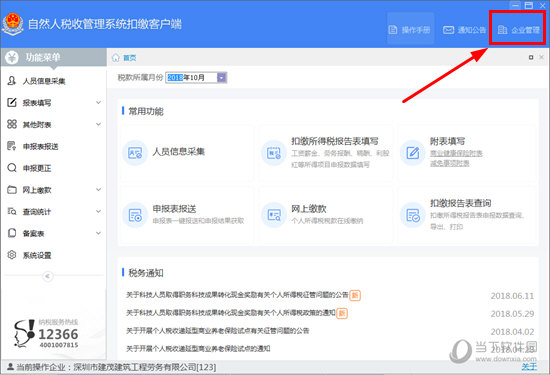The image size is (550, 375).
Task: Click the round icon on 申报表报送 card
Action: (135, 215)
